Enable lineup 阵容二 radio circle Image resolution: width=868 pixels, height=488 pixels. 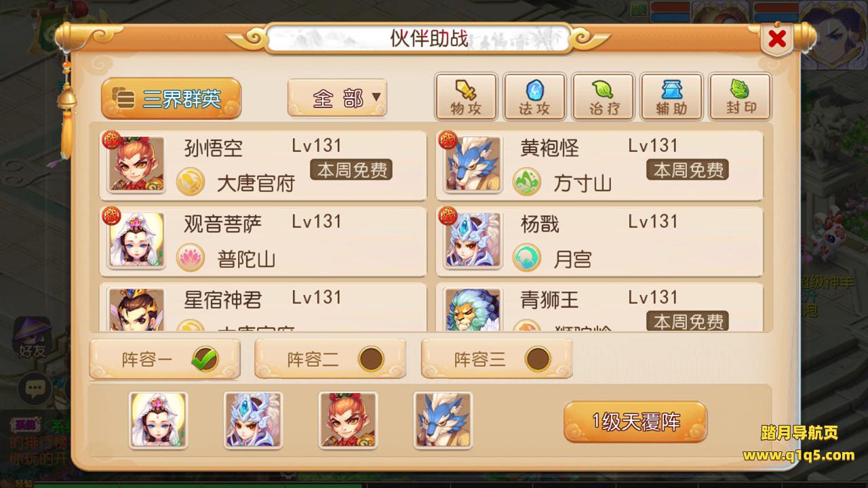tap(371, 359)
